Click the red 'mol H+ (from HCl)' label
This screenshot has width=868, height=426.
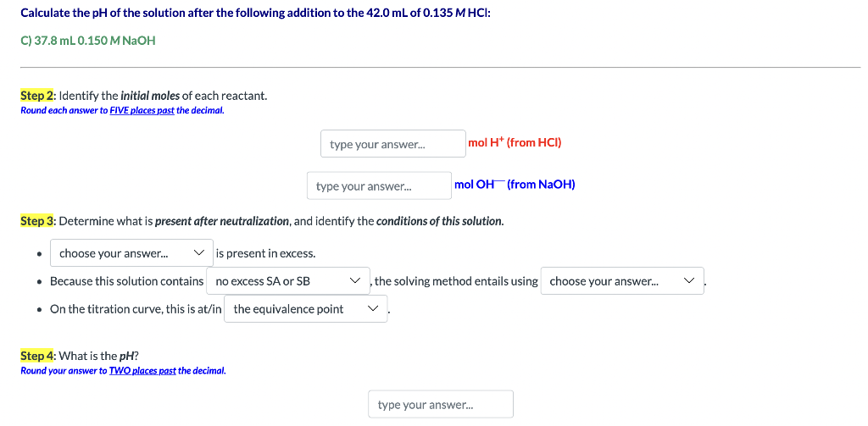pos(515,142)
